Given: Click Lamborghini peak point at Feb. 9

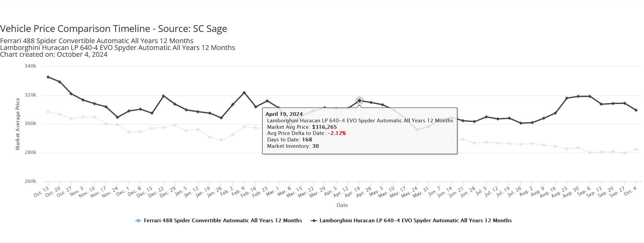Looking at the screenshot, I should (244, 93).
